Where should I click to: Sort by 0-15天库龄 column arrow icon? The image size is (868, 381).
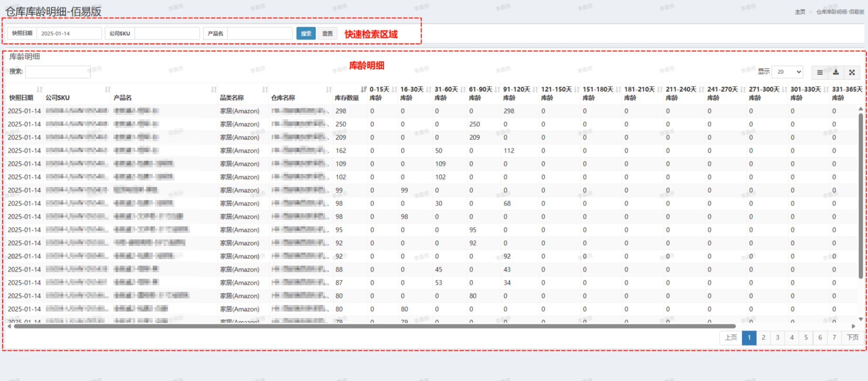(x=395, y=89)
